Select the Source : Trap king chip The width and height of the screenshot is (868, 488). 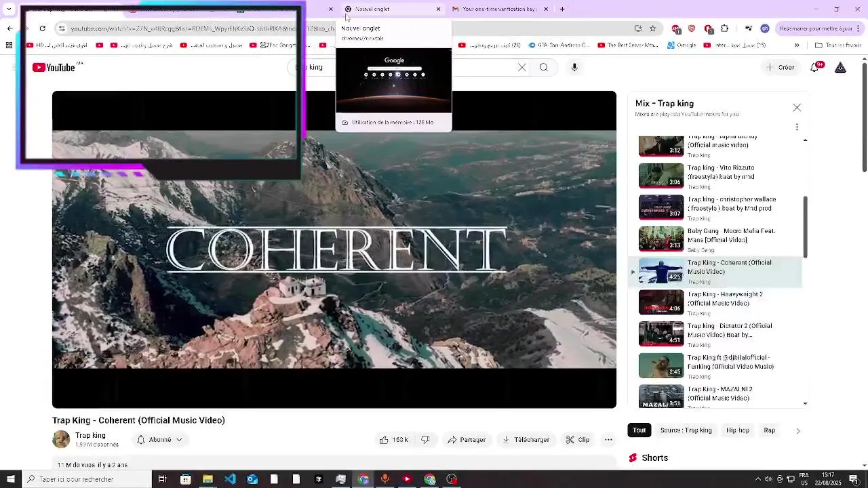point(686,430)
